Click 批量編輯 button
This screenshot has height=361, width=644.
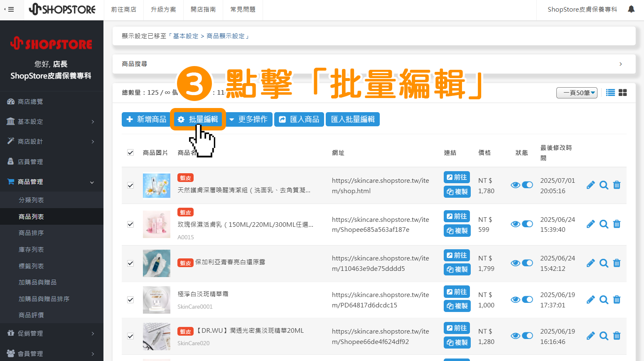click(198, 119)
